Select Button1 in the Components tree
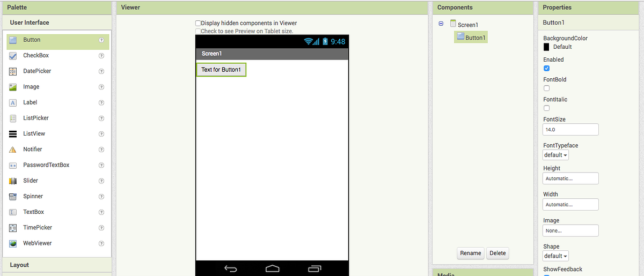644x276 pixels. (x=471, y=38)
